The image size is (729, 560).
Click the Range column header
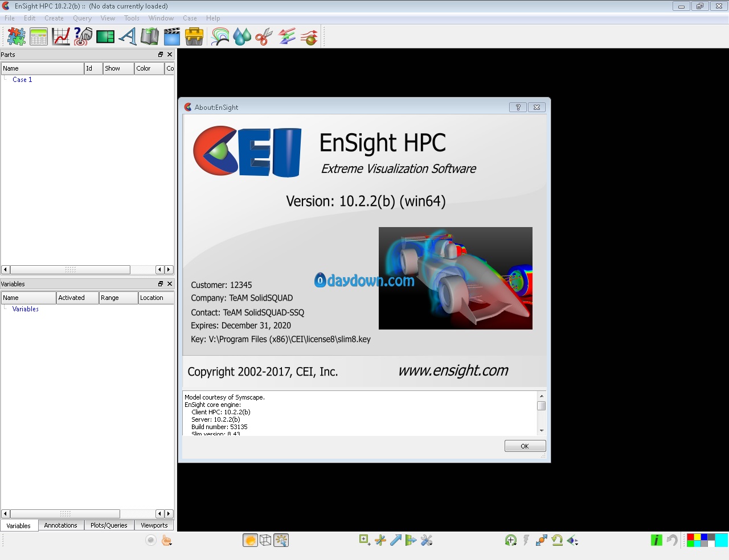coord(118,298)
